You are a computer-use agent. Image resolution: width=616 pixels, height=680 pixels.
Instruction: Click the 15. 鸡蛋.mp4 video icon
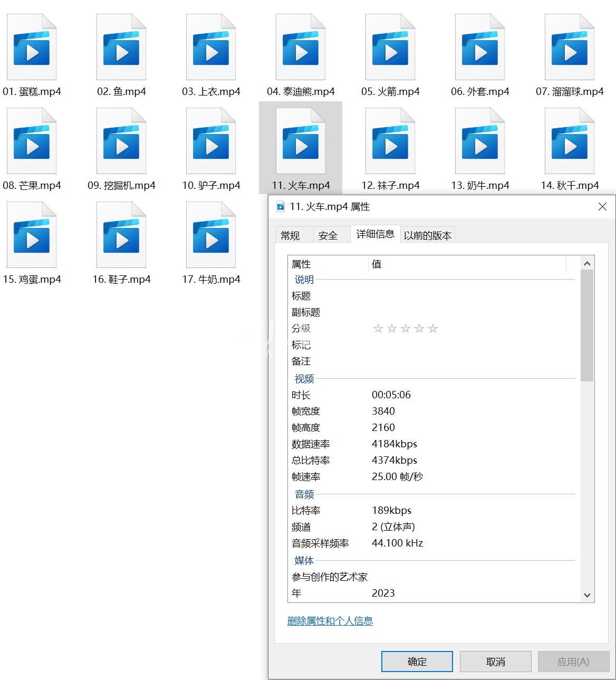(32, 236)
